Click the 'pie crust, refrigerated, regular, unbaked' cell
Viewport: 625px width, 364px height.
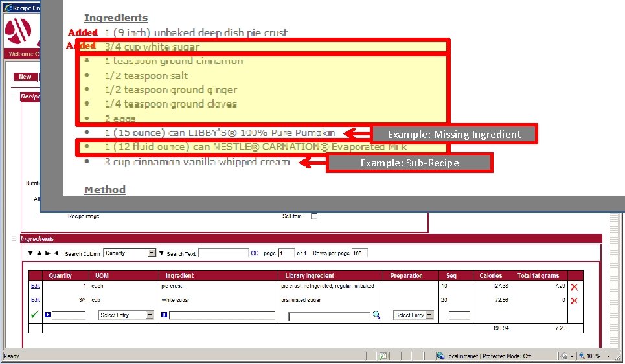click(x=327, y=286)
